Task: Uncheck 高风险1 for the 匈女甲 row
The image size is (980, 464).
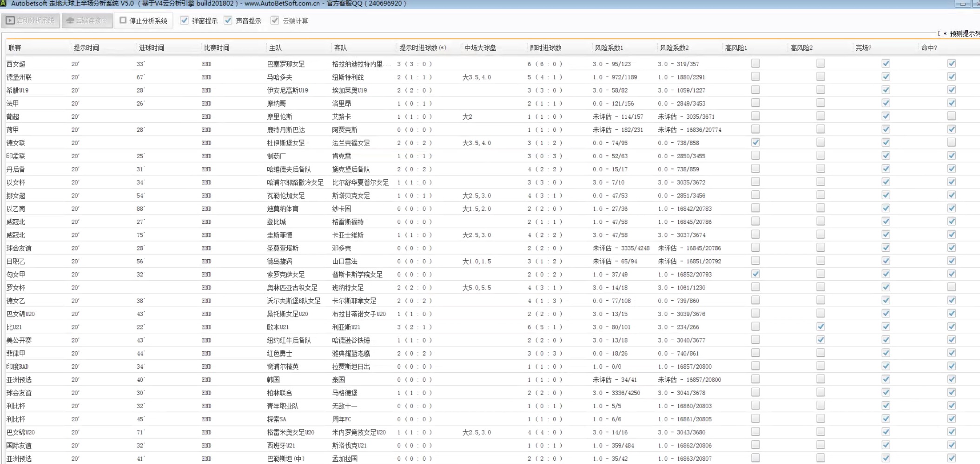Action: [755, 274]
